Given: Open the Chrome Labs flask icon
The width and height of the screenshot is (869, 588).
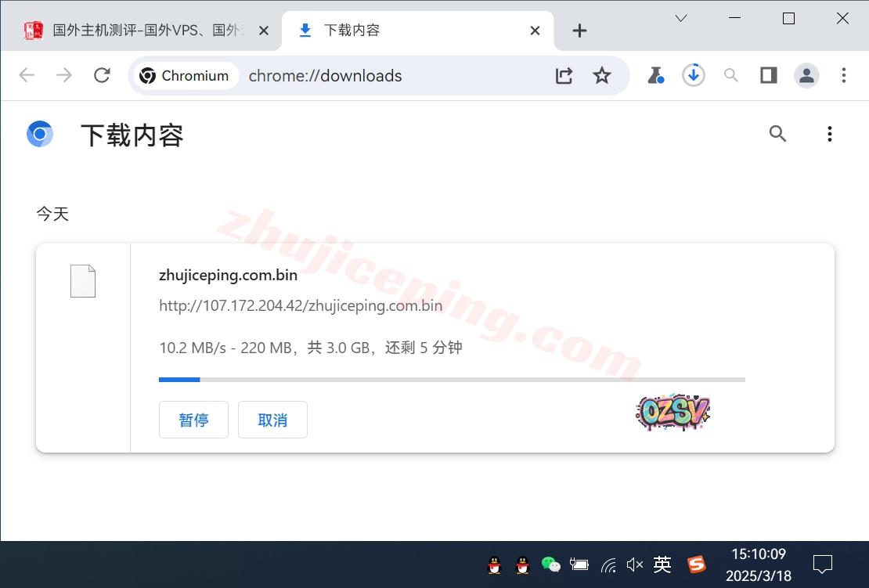Looking at the screenshot, I should point(655,75).
